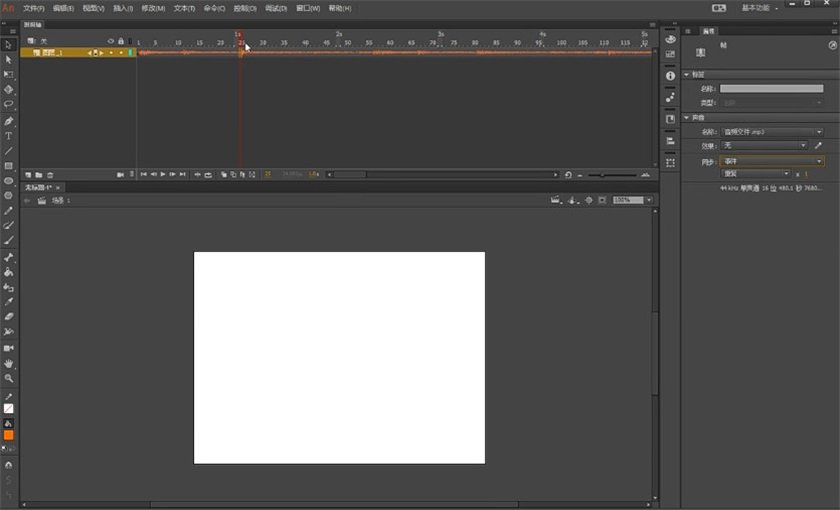This screenshot has height=510, width=840.
Task: Edit sound envelope with pencil icon
Action: [818, 145]
